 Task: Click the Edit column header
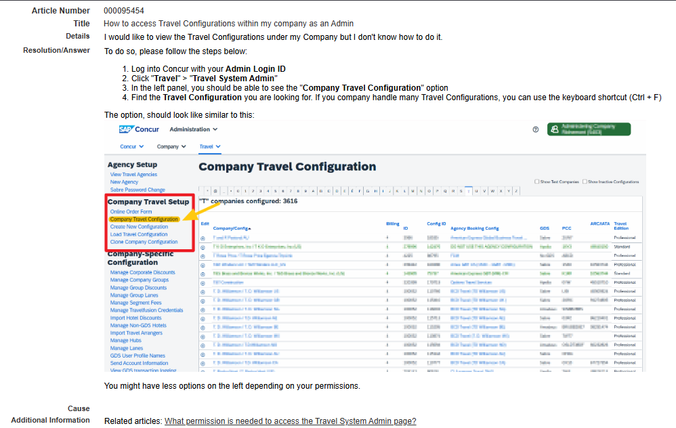205,224
